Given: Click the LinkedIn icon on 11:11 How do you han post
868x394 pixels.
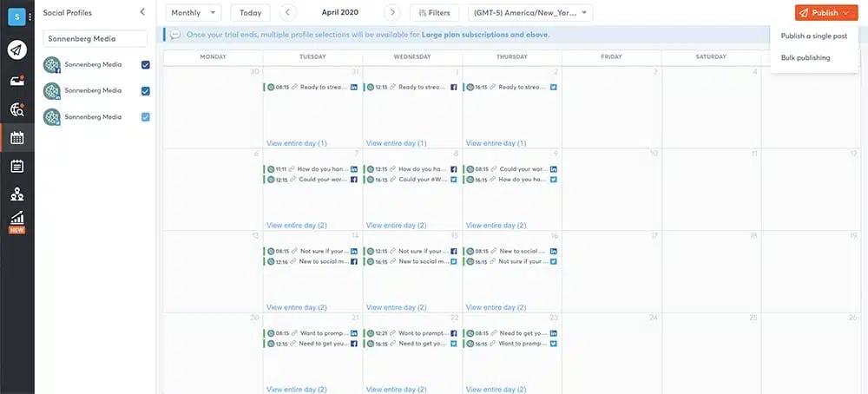Looking at the screenshot, I should click(x=354, y=169).
